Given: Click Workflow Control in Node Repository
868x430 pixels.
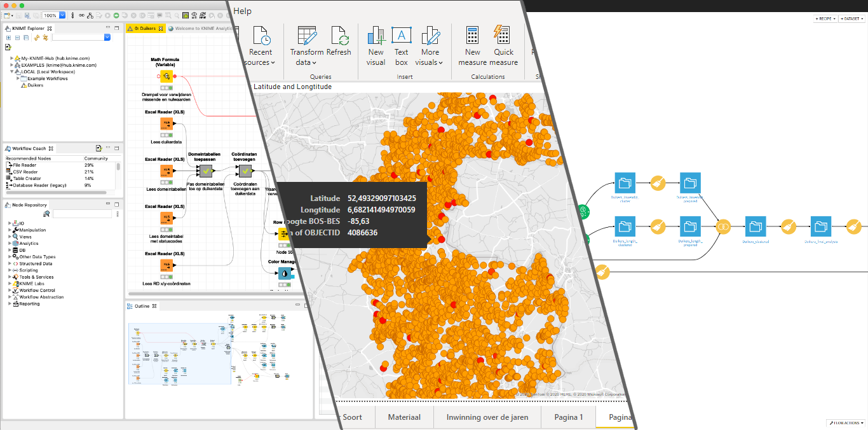Looking at the screenshot, I should (x=37, y=290).
